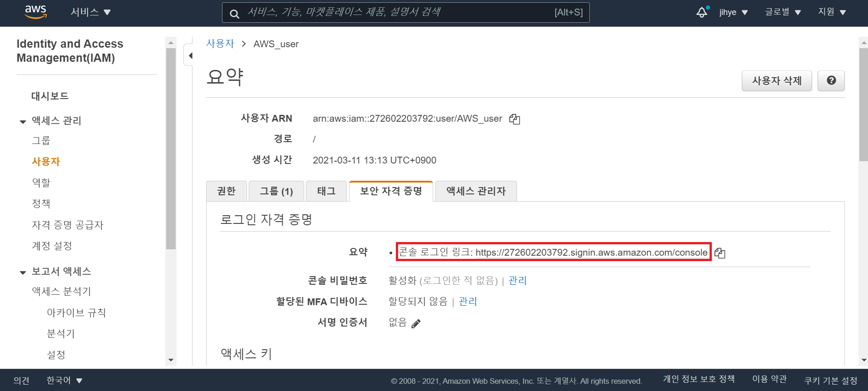Open 역할 in the sidebar
868x391 pixels.
click(41, 183)
